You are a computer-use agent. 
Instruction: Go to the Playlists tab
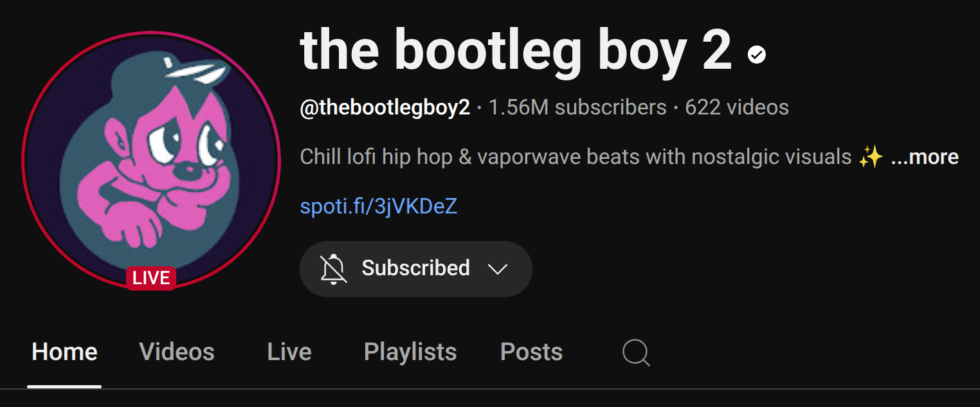[x=410, y=352]
